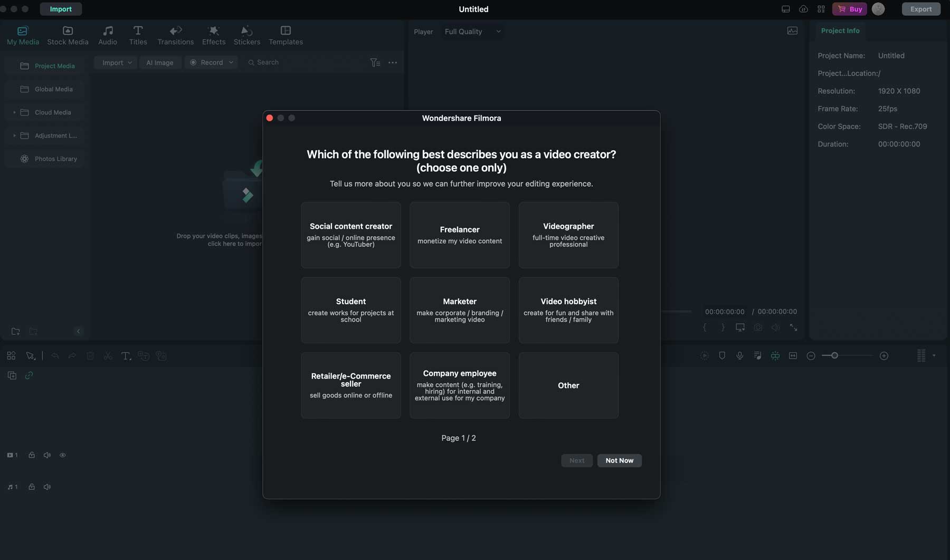
Task: Adjust the timeline zoom slider
Action: 834,356
